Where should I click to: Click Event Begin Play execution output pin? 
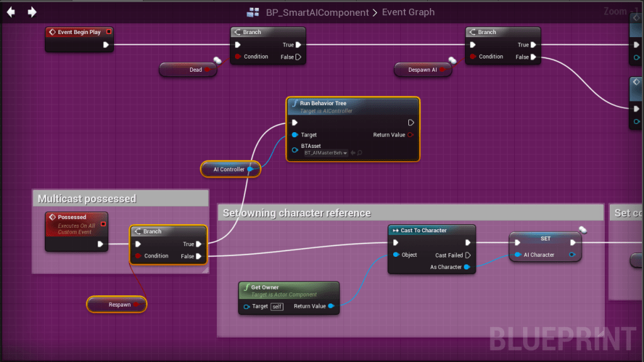(106, 45)
